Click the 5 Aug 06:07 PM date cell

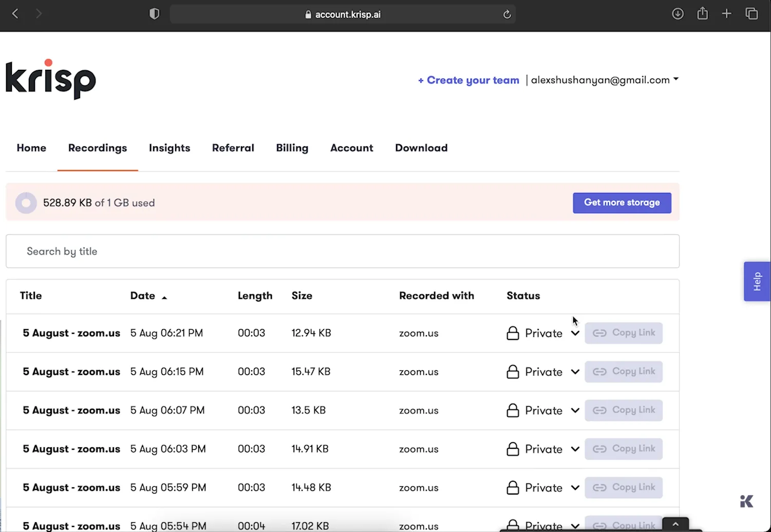(x=167, y=410)
